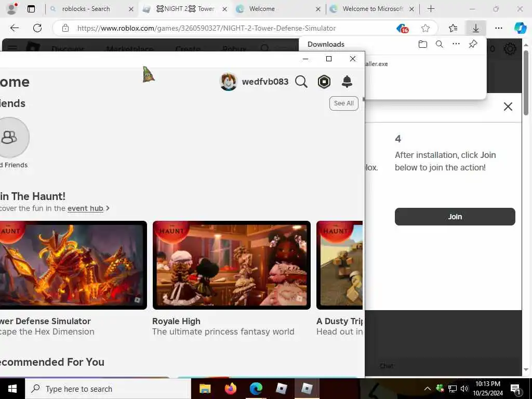
Task: Open the tab actions menu icon
Action: (x=31, y=9)
